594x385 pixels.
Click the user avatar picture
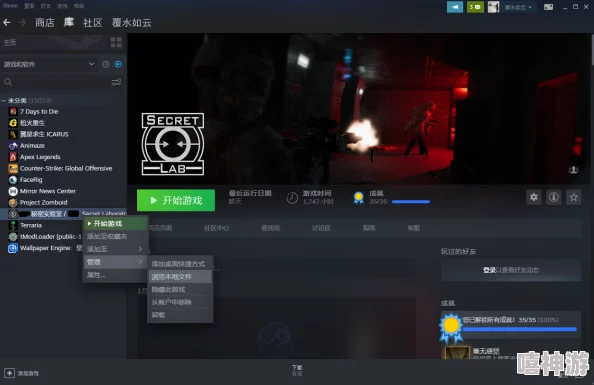(x=493, y=7)
